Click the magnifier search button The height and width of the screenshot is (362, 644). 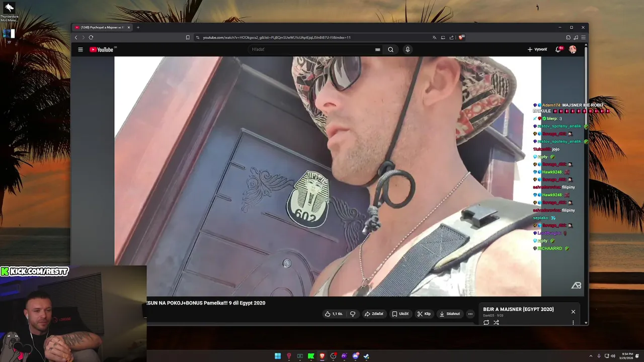[390, 49]
